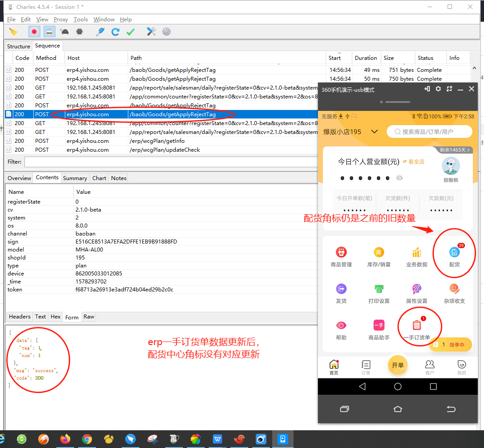Switch to the Structure tab

(x=19, y=46)
